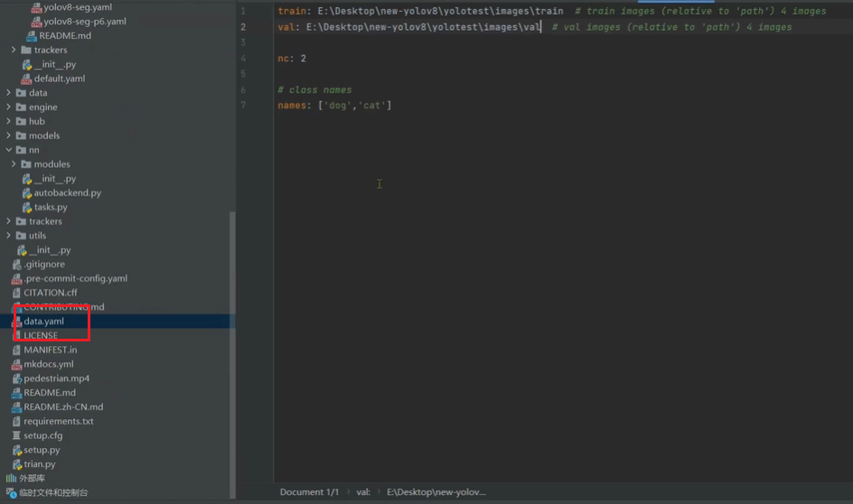Click the CITATION.cff file icon

(16, 293)
